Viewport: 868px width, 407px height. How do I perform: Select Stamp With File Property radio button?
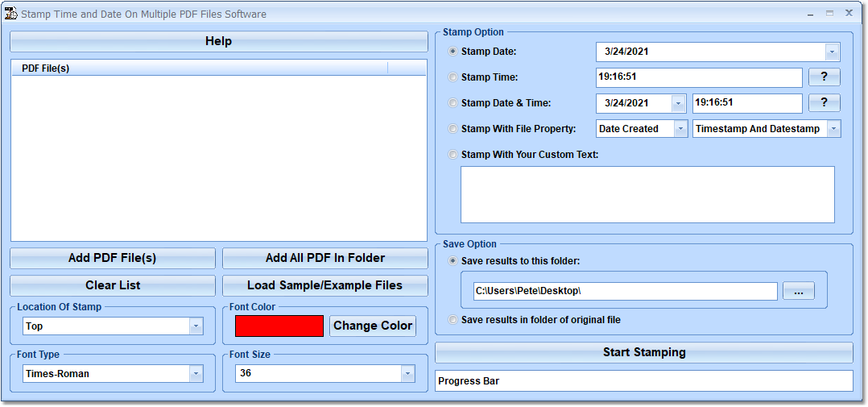(453, 129)
